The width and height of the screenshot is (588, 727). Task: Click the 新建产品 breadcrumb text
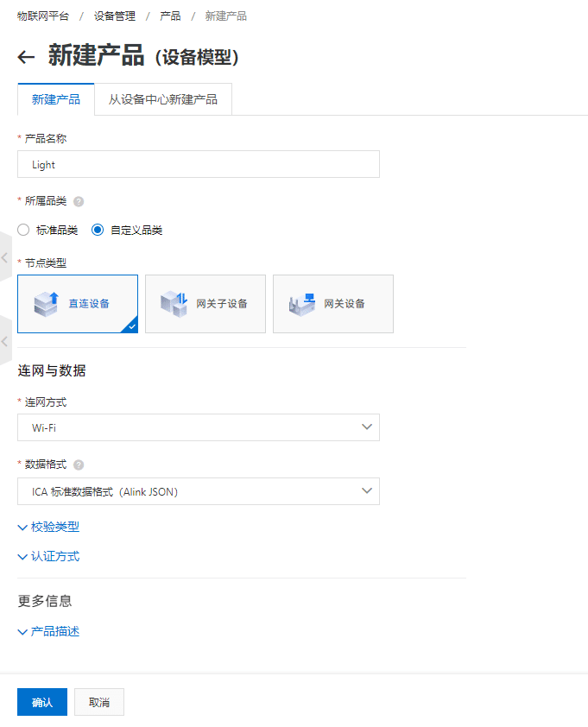[x=226, y=16]
